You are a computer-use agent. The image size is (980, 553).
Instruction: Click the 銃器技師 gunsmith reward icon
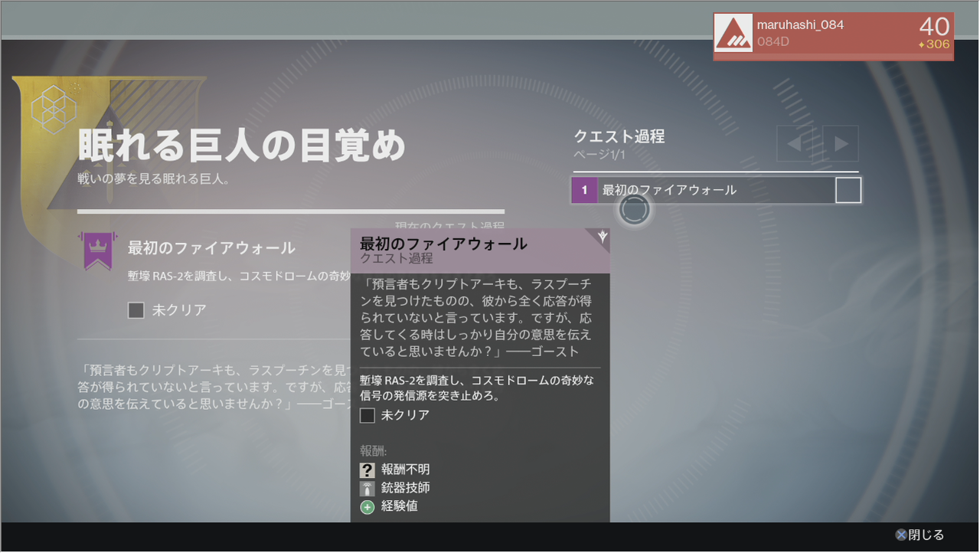(x=367, y=489)
